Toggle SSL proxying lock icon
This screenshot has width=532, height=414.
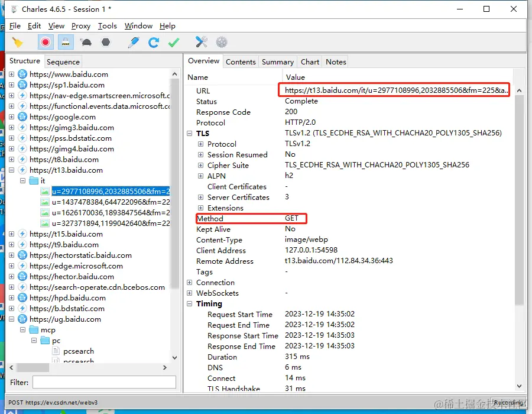coord(66,43)
